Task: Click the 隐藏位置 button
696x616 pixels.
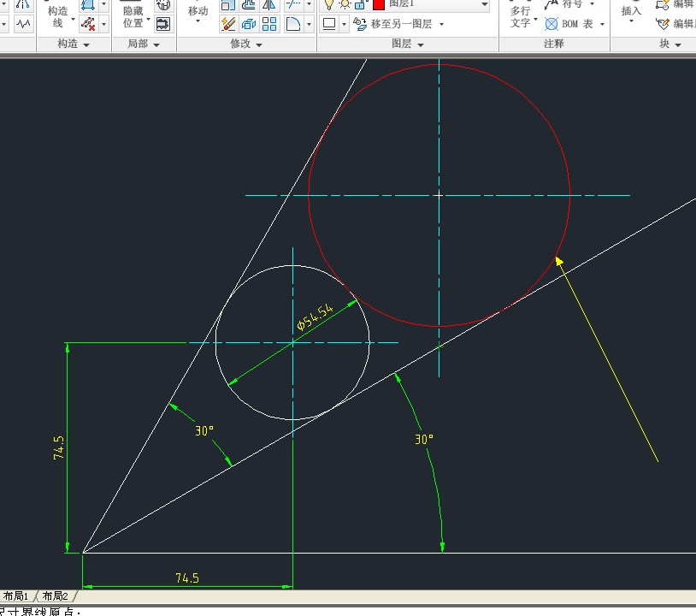Action: pos(133,16)
